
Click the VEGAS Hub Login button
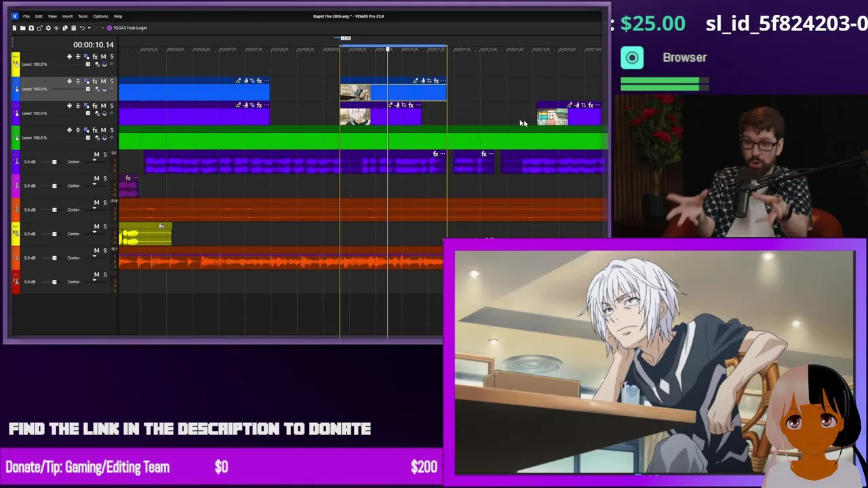[127, 28]
